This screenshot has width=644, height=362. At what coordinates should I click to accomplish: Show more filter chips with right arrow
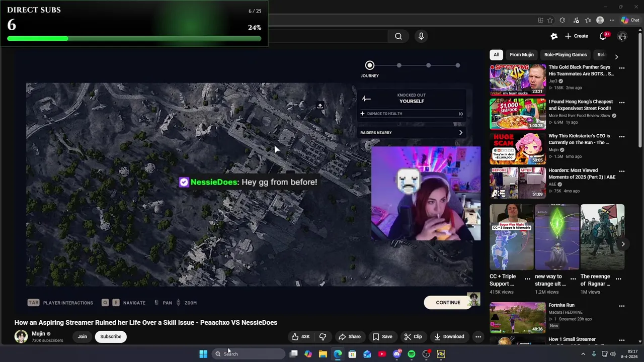pos(616,56)
